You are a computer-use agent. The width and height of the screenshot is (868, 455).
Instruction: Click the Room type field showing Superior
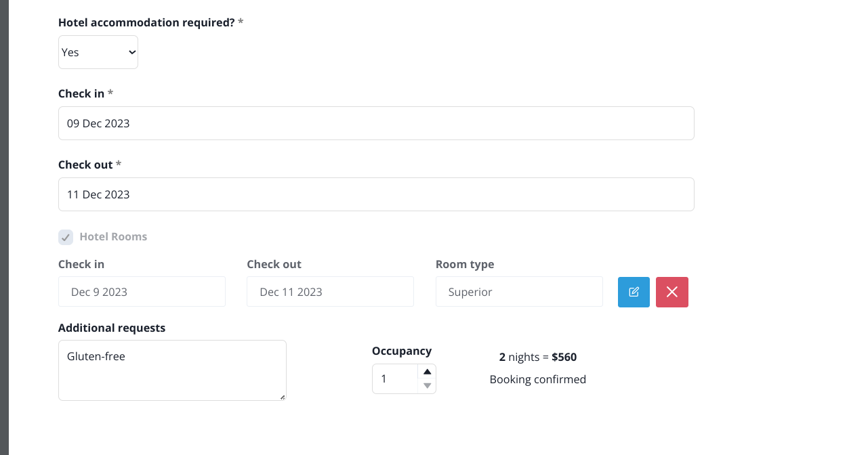tap(519, 292)
